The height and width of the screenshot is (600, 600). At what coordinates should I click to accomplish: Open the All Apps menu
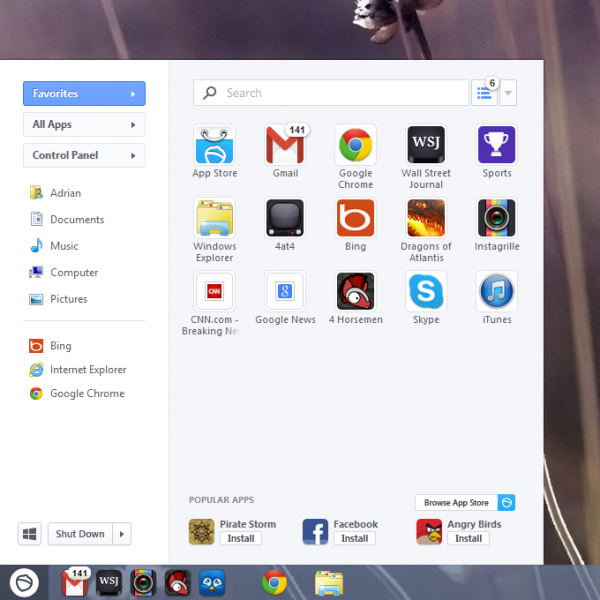coord(84,125)
